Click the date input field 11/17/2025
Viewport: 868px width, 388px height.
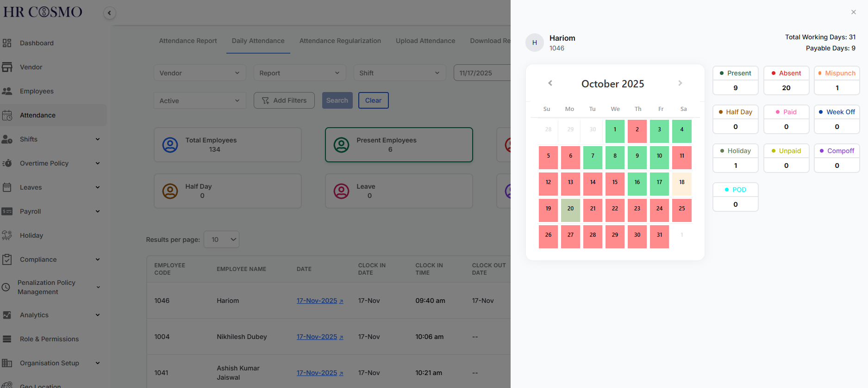pyautogui.click(x=481, y=73)
